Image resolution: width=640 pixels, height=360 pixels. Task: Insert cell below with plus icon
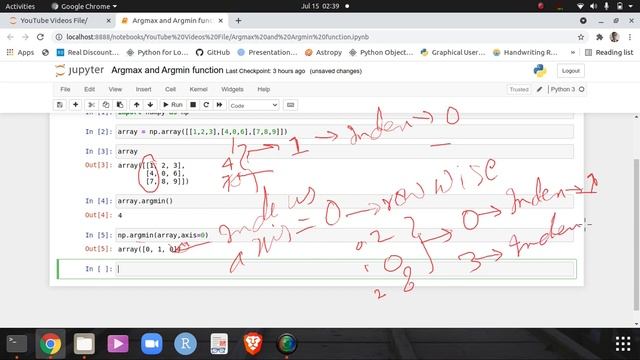[76, 105]
